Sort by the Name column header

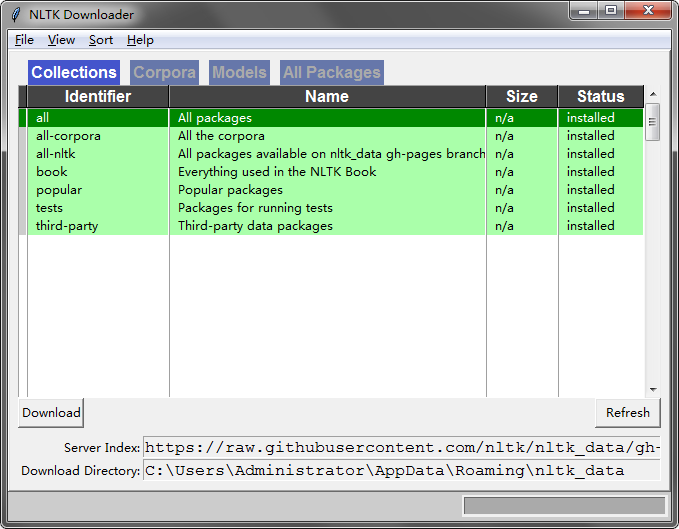tap(327, 97)
